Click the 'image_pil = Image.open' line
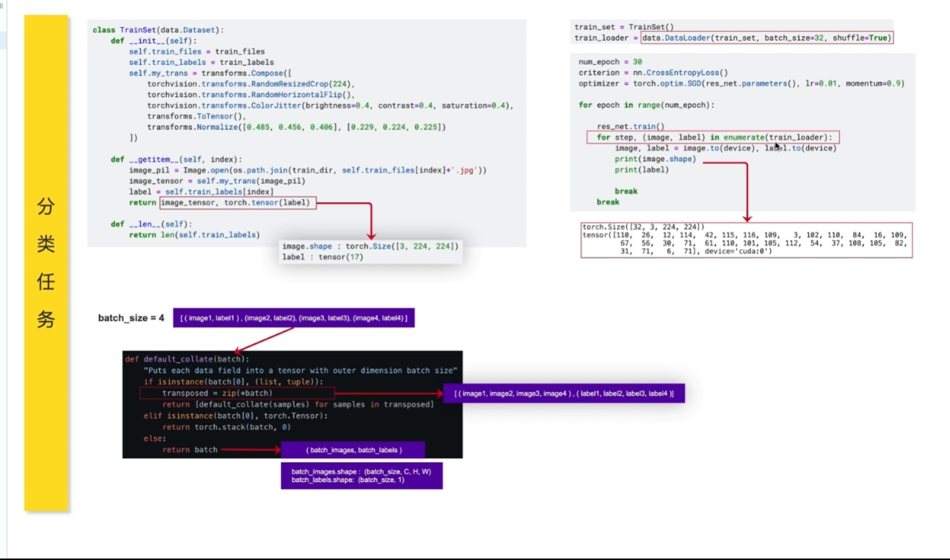 (x=308, y=170)
